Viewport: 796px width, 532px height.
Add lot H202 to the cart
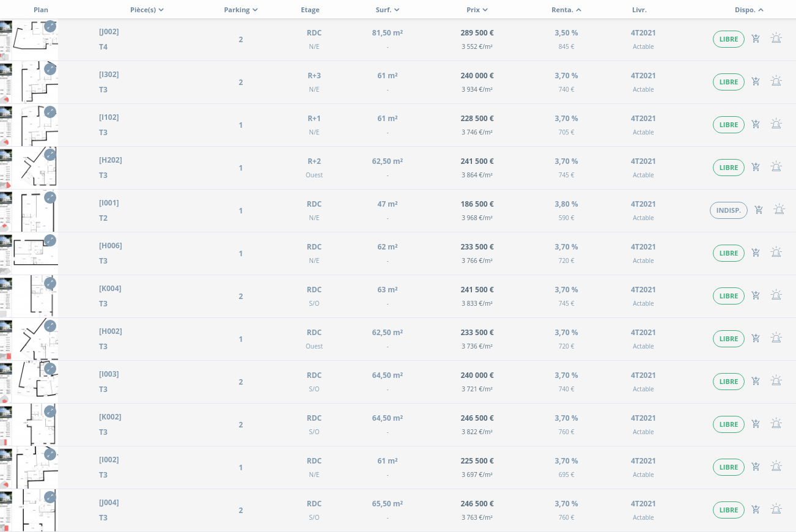tap(756, 168)
